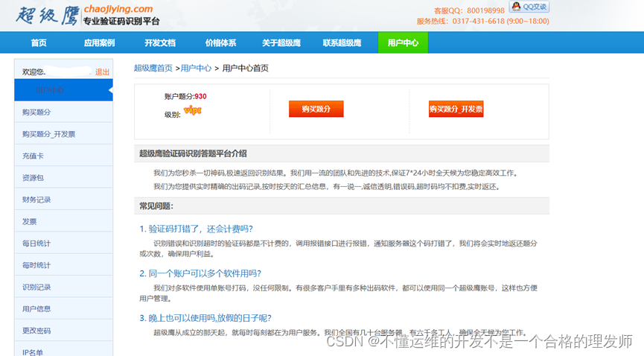Go to 首页 in the navigation bar
Screen dimensions: 644x356
point(39,42)
